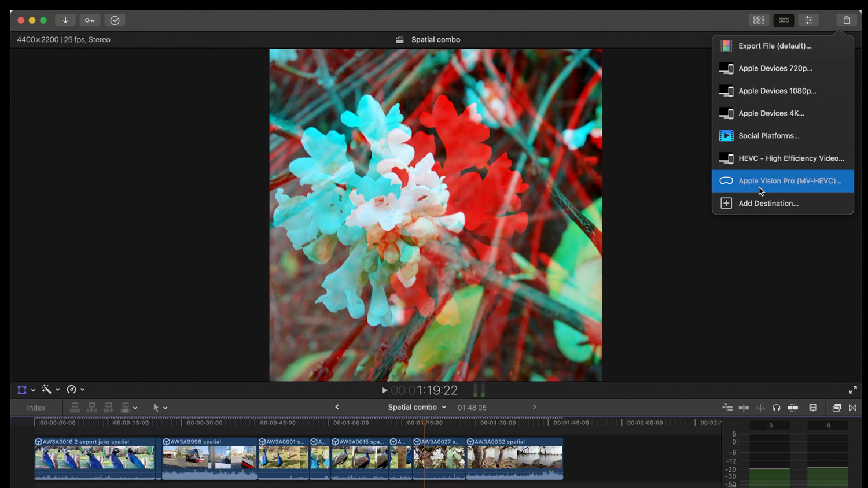Open the Effects browser icon
Image resolution: width=868 pixels, height=488 pixels.
pos(837,408)
